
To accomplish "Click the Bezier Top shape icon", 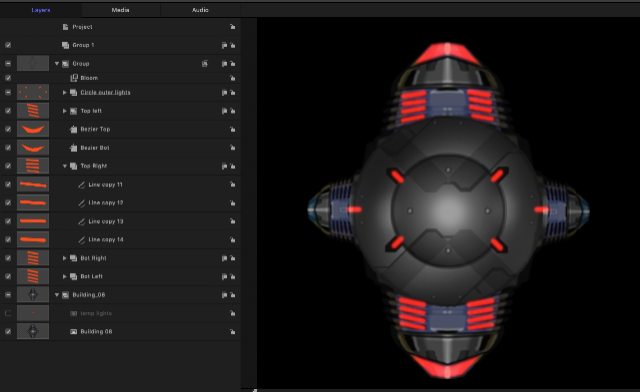I will [x=73, y=129].
